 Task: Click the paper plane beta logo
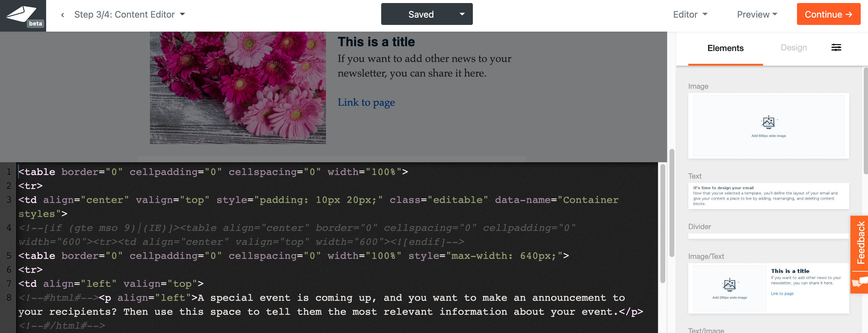22,15
